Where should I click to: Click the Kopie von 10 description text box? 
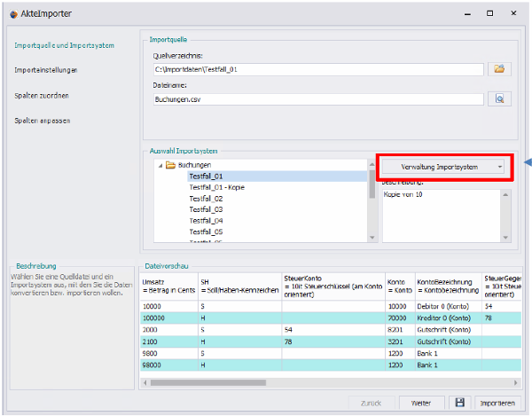pyautogui.click(x=442, y=216)
